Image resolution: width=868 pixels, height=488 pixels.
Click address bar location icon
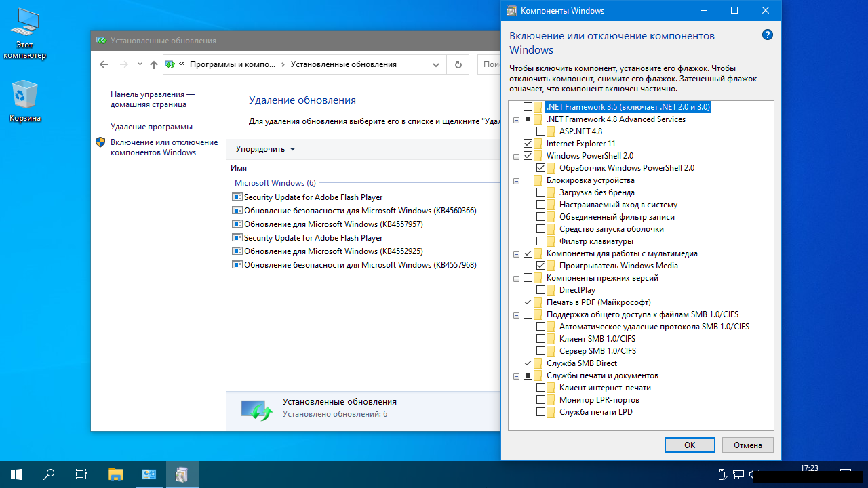tap(170, 64)
